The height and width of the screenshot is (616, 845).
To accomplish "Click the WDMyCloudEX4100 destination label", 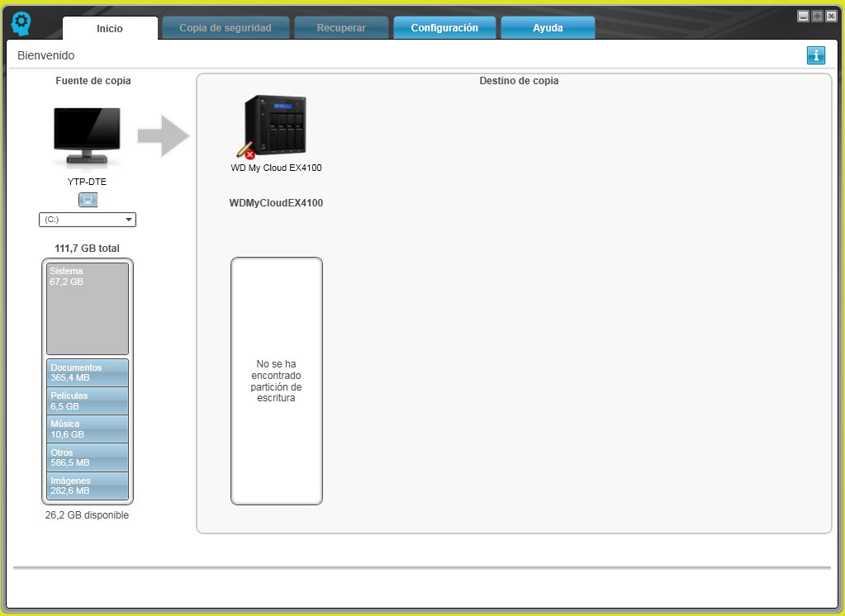I will click(x=276, y=202).
